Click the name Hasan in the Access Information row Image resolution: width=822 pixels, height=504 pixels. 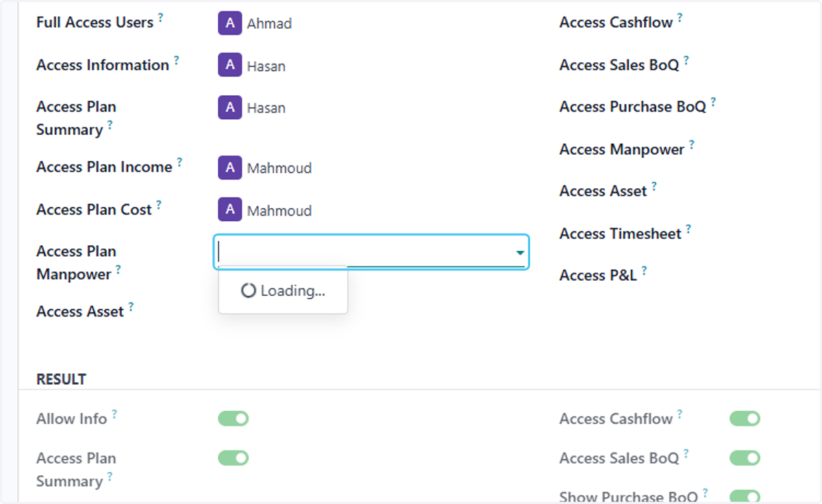tap(266, 66)
